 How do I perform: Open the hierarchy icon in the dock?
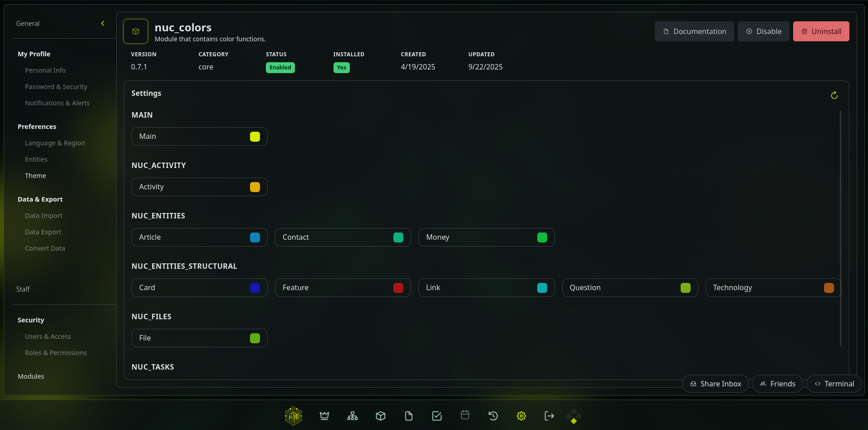(x=352, y=415)
